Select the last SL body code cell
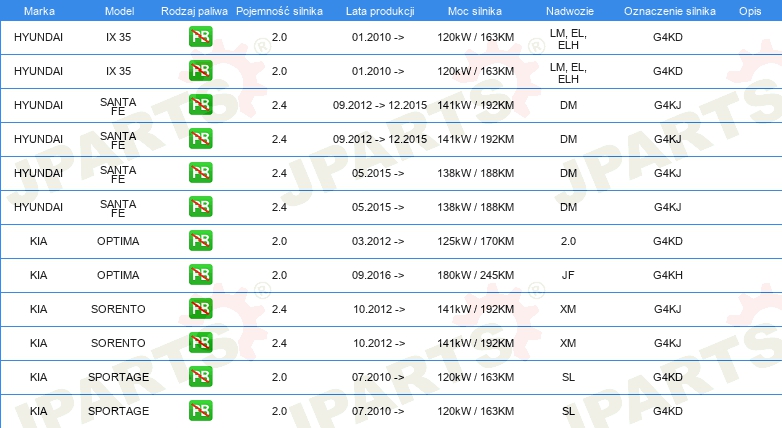Image resolution: width=782 pixels, height=428 pixels. 568,411
